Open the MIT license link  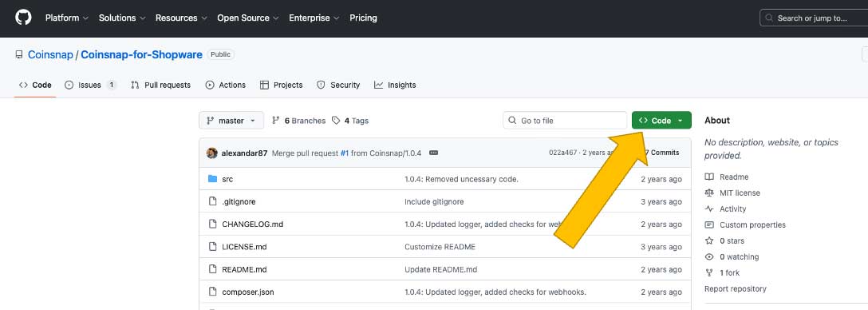pos(732,193)
